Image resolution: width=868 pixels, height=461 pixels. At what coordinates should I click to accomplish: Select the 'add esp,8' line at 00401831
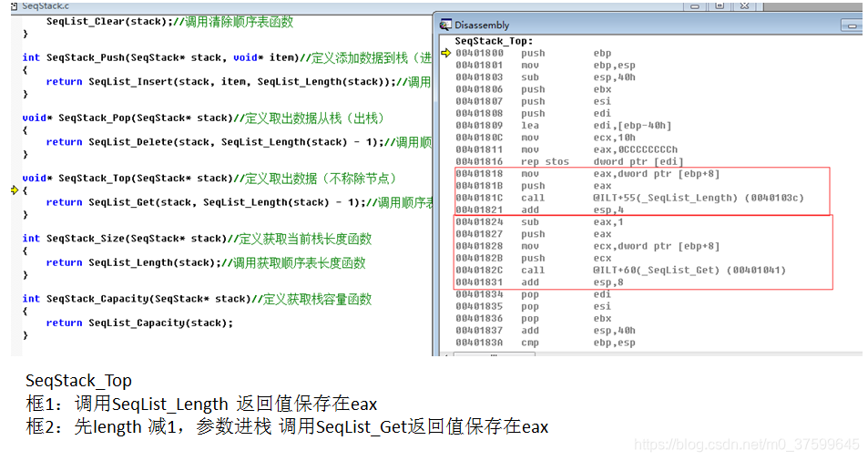[540, 282]
